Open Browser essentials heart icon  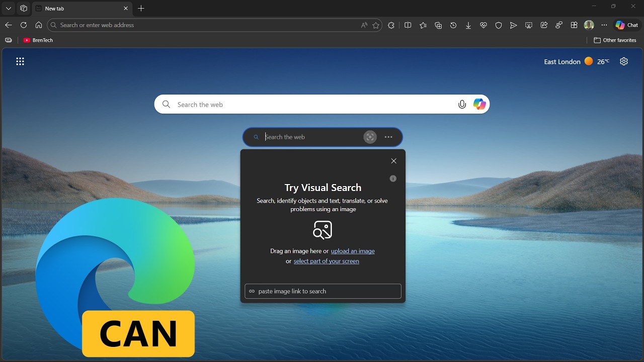[484, 25]
